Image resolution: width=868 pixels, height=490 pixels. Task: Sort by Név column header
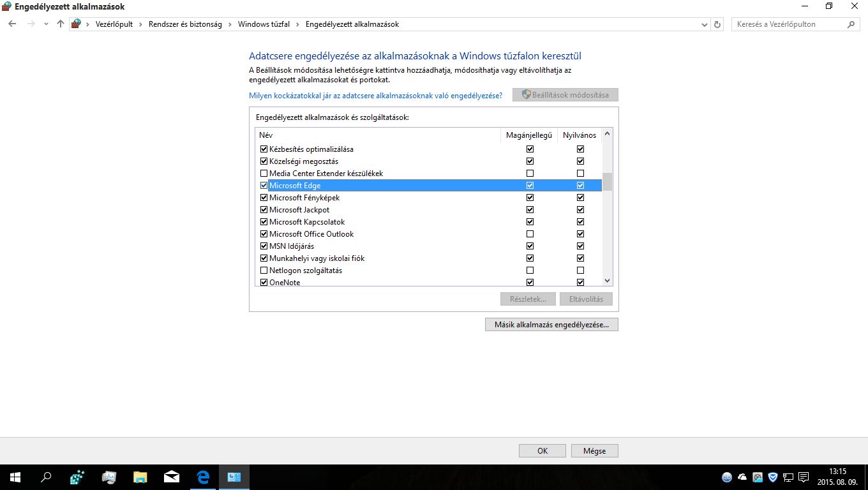pyautogui.click(x=378, y=135)
